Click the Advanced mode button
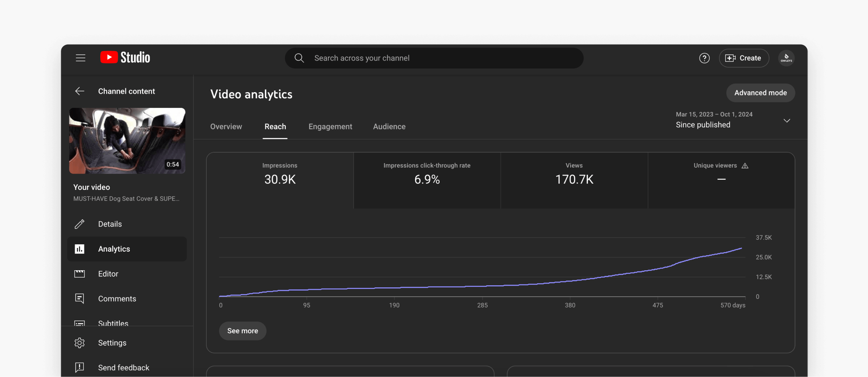Screen dimensions: 868x377 pos(760,93)
